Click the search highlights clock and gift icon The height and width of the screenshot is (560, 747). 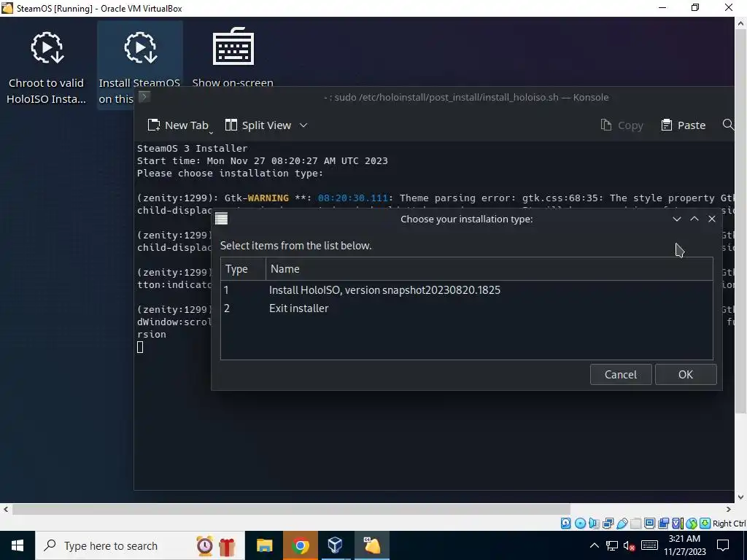216,545
